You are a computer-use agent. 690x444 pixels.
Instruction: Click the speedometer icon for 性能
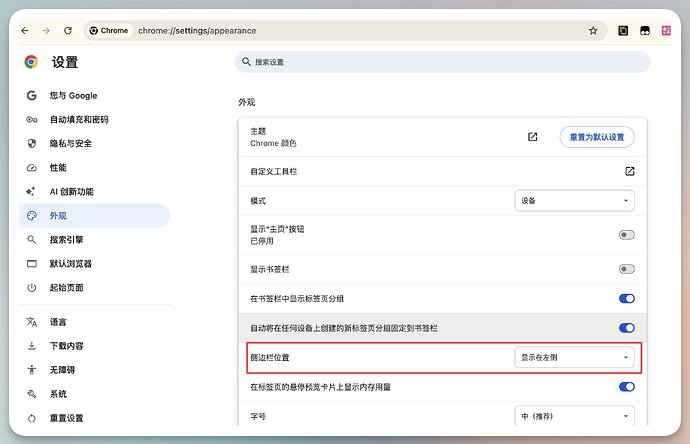(32, 168)
